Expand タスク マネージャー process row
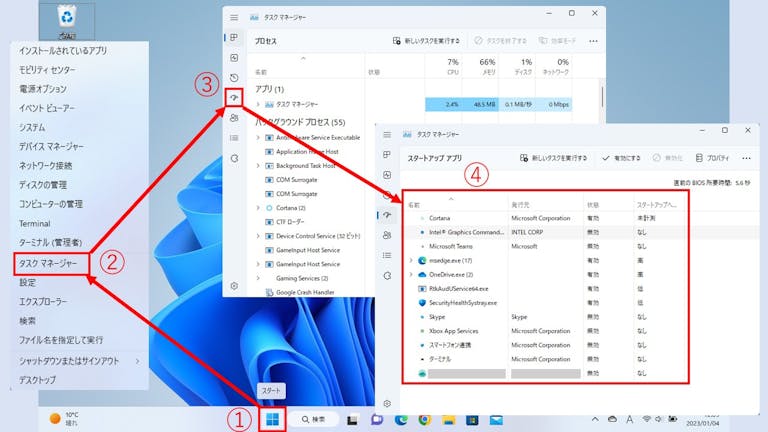 click(258, 104)
